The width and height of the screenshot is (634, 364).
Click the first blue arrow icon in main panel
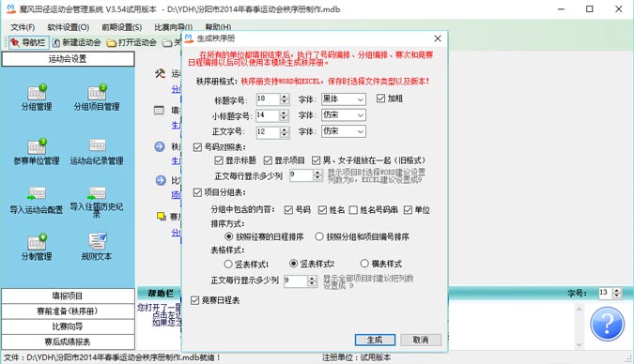(x=160, y=146)
